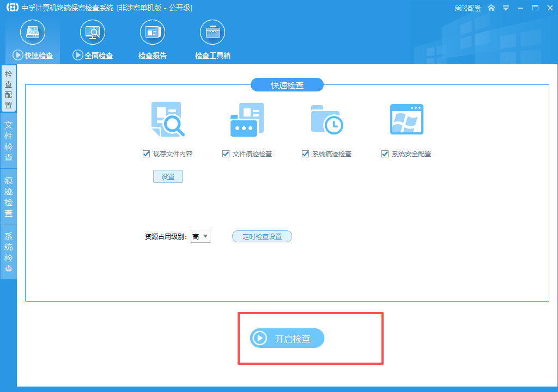
Task: Switch to the 痕迹检查 side tab
Action: pyautogui.click(x=9, y=197)
